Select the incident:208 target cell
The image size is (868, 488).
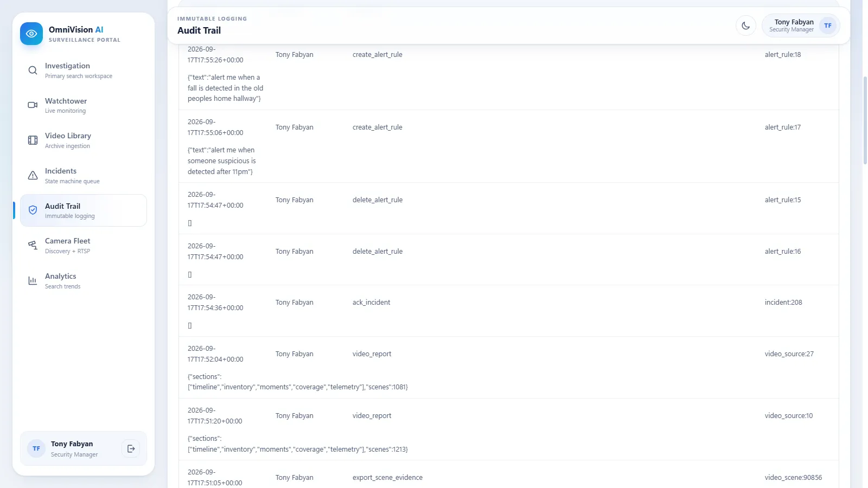pyautogui.click(x=783, y=303)
